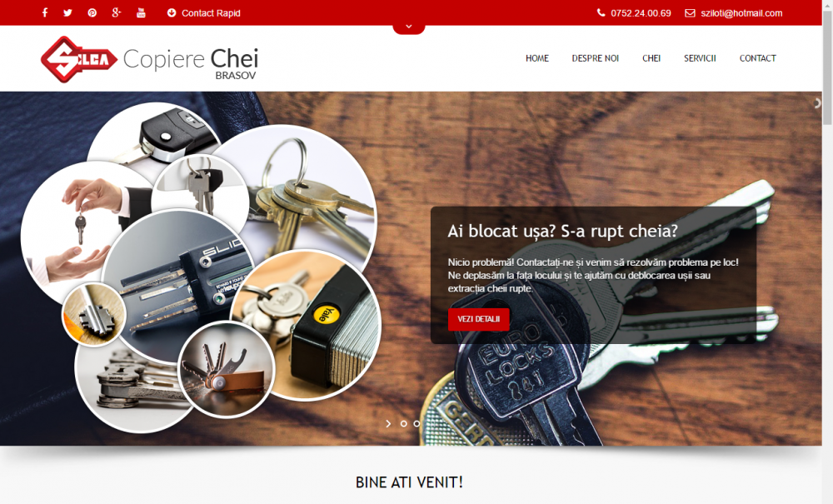Click the Silca Copiere Chei logo

point(150,59)
